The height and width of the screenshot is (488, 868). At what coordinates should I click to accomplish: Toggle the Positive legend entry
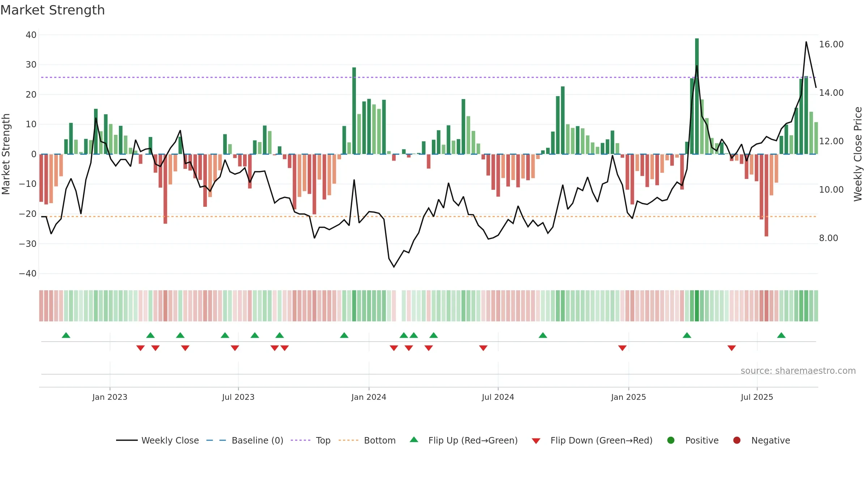coord(693,440)
